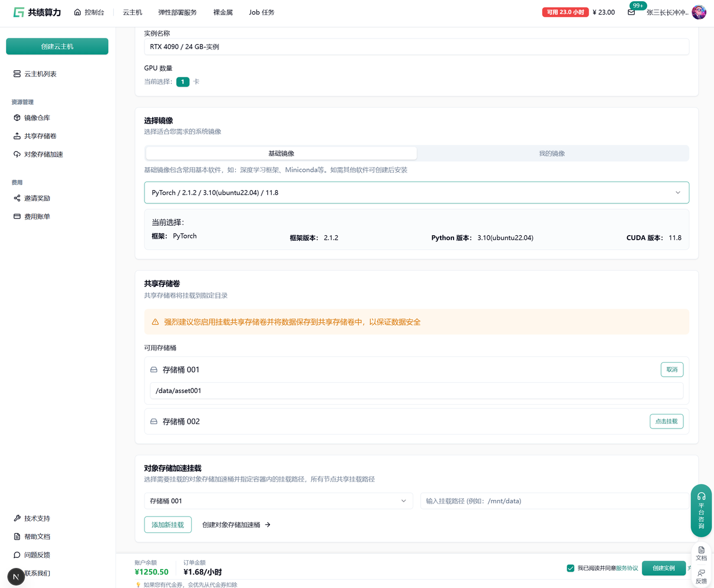The image size is (714, 588).
Task: Go to 共享存储卷 sidebar item
Action: [40, 136]
